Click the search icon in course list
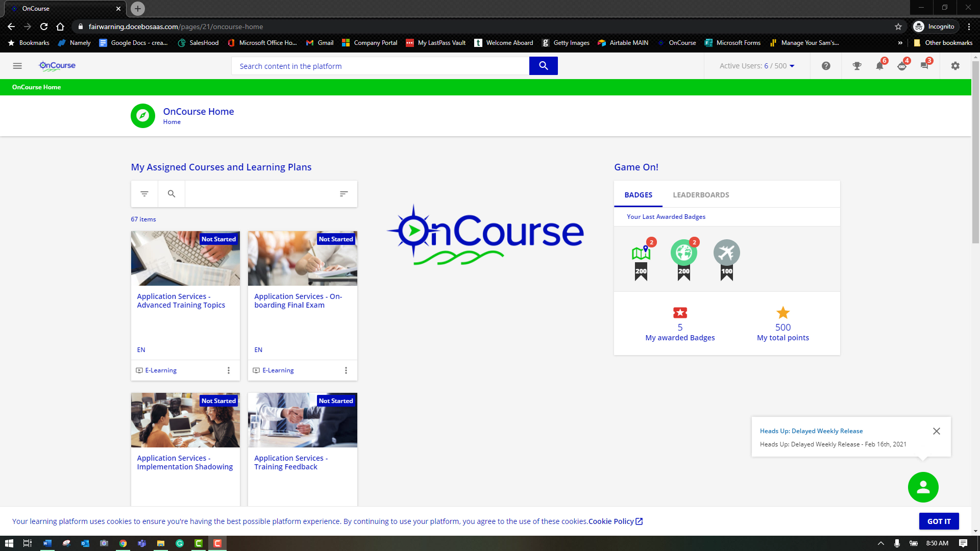 pyautogui.click(x=171, y=194)
